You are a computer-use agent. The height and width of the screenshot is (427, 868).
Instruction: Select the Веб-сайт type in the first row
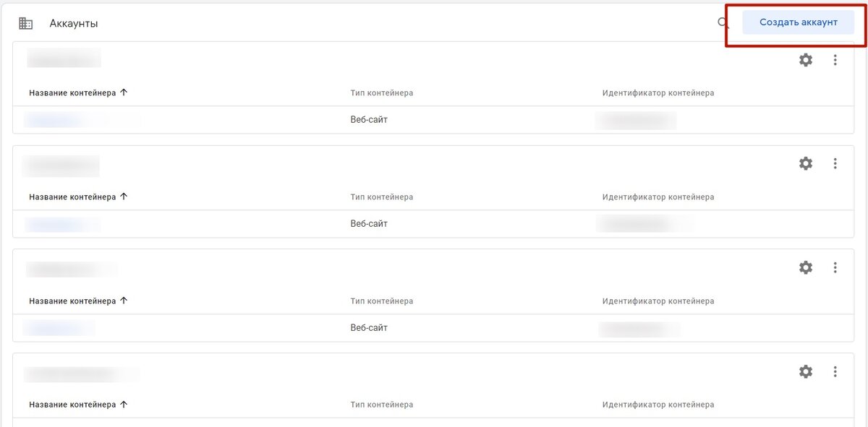pos(368,119)
